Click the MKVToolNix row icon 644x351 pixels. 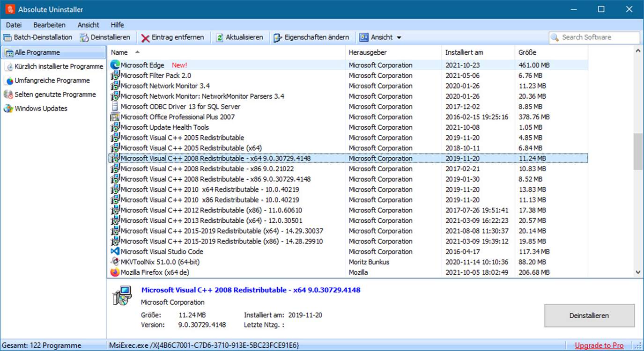coord(115,262)
